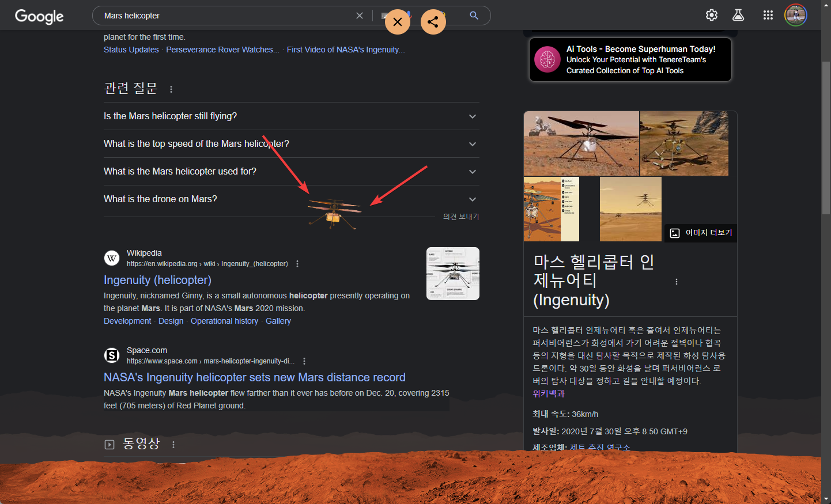Expand 'What is the top speed' question
This screenshot has width=831, height=504.
tap(291, 144)
